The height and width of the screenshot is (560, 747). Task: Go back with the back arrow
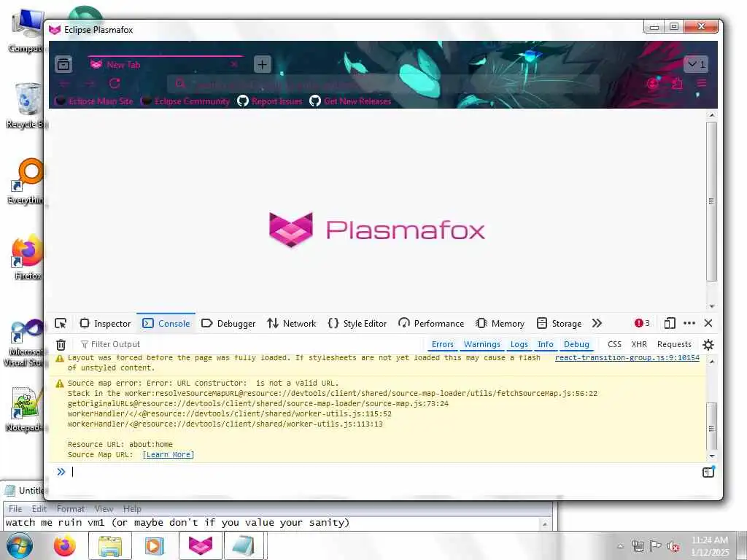(x=65, y=84)
